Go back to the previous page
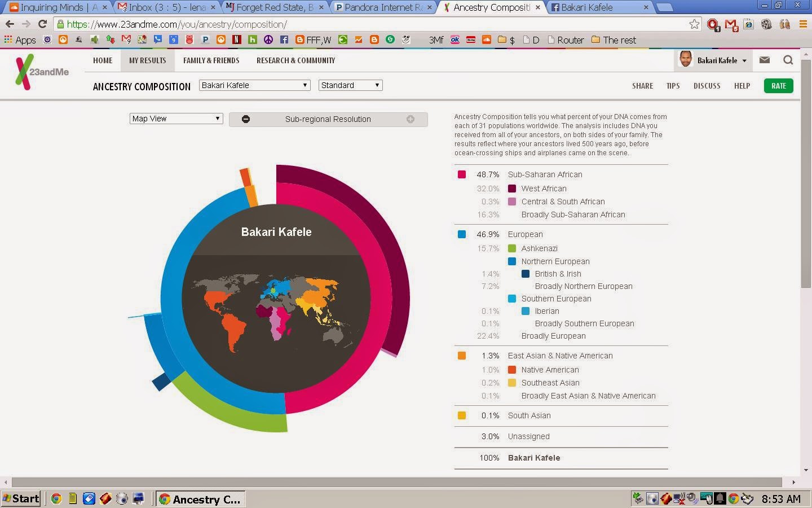 coord(10,24)
